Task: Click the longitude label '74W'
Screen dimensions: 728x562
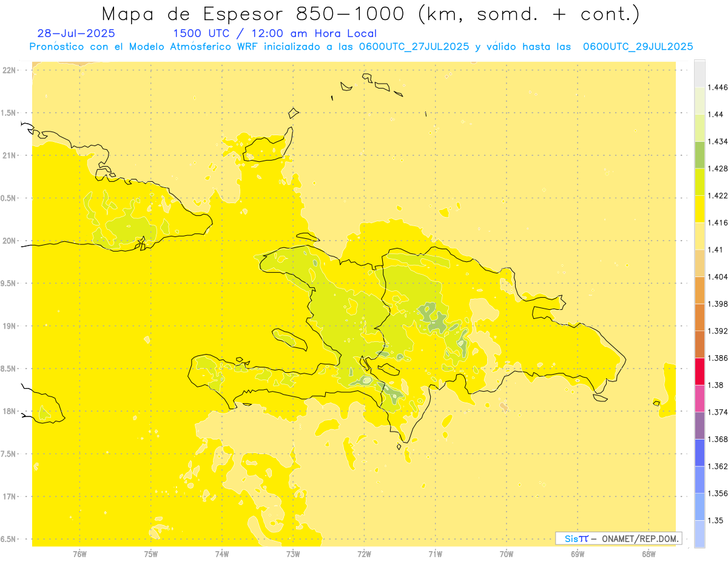Action: point(222,554)
